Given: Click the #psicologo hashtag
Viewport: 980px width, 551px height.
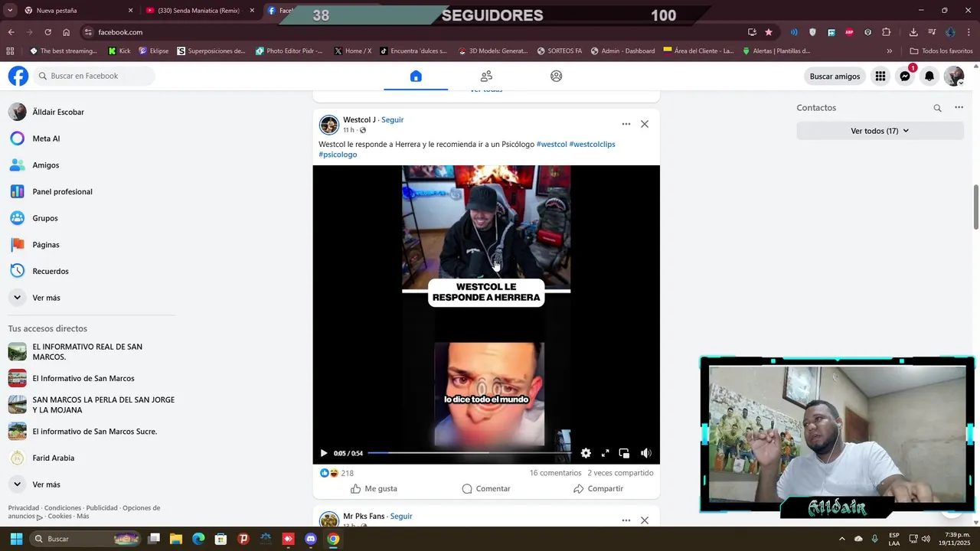Looking at the screenshot, I should click(338, 155).
